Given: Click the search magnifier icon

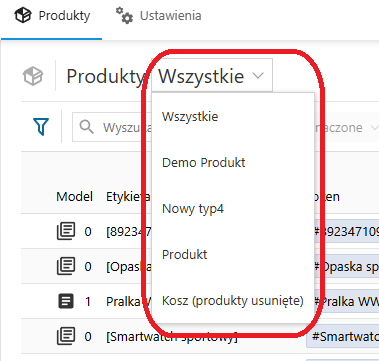Looking at the screenshot, I should pos(87,127).
